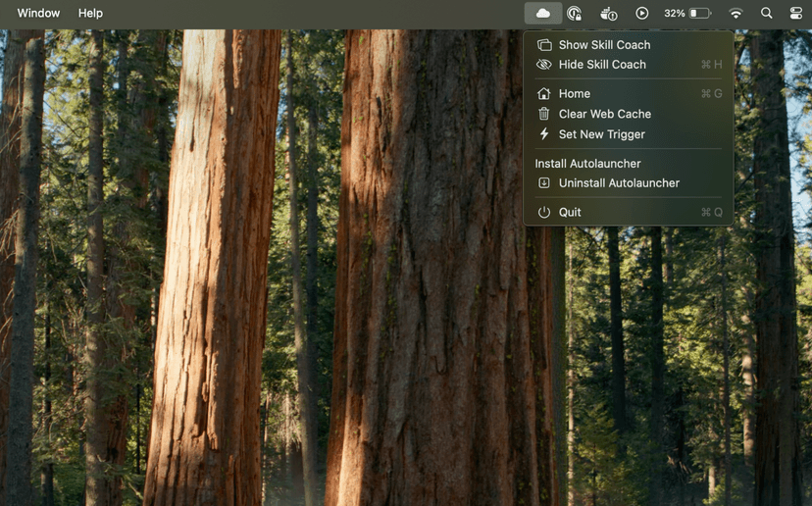Select Uninstall Autolauncher

[x=629, y=183]
